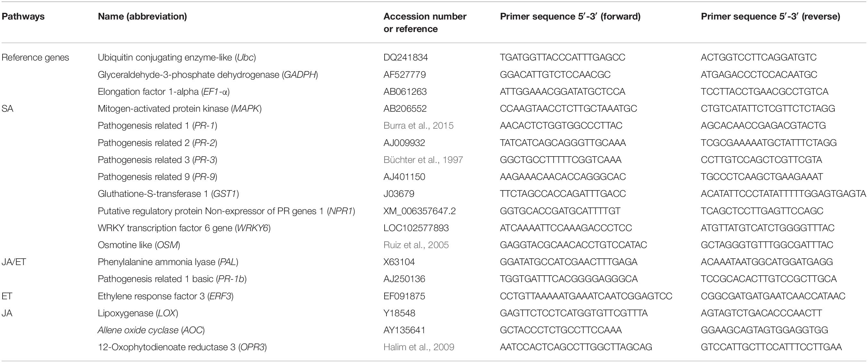This screenshot has width=868, height=363.
Task: Click the Allene oxide cyclase (AOC) entry
Action: (x=151, y=330)
